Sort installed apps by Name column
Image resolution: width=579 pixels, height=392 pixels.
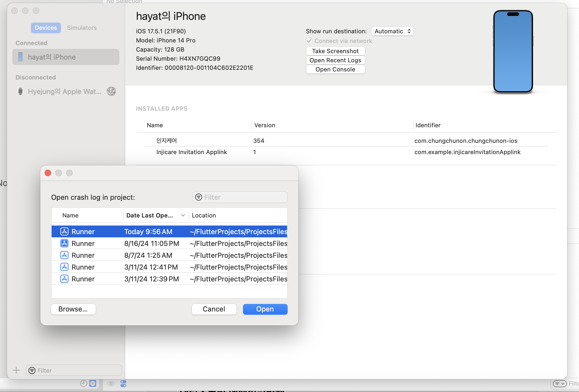point(155,125)
